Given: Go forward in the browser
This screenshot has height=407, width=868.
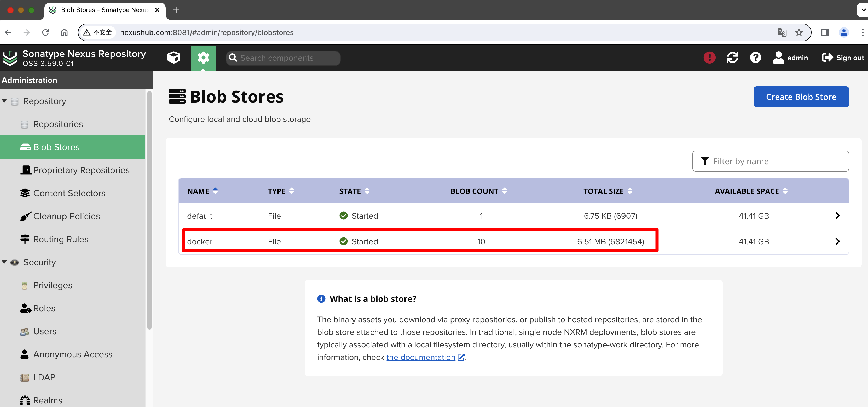Looking at the screenshot, I should (x=27, y=32).
